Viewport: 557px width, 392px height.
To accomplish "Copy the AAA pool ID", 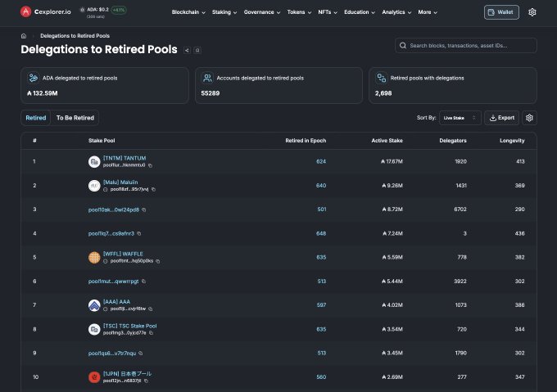I will click(150, 309).
